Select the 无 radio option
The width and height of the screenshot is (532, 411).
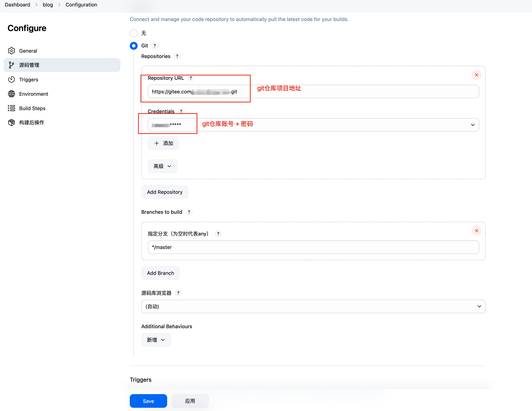tap(134, 33)
